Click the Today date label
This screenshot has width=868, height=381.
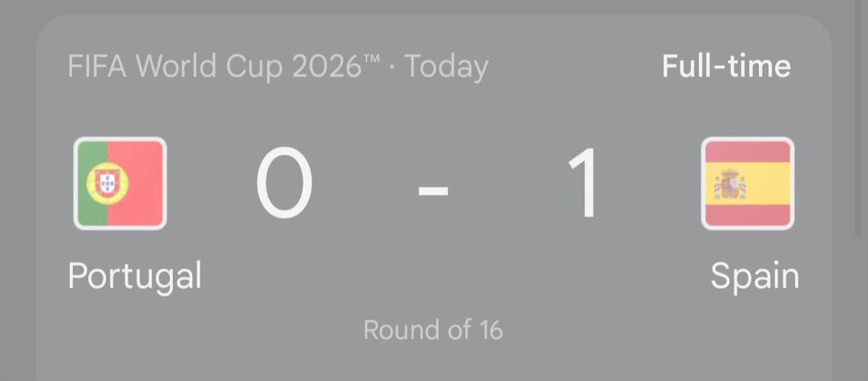(x=446, y=67)
